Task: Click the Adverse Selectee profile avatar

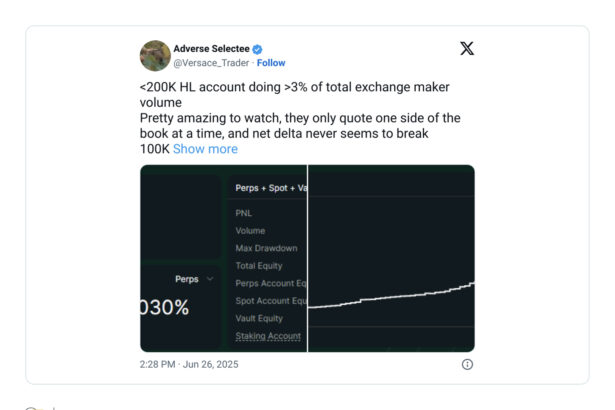Action: (x=155, y=55)
